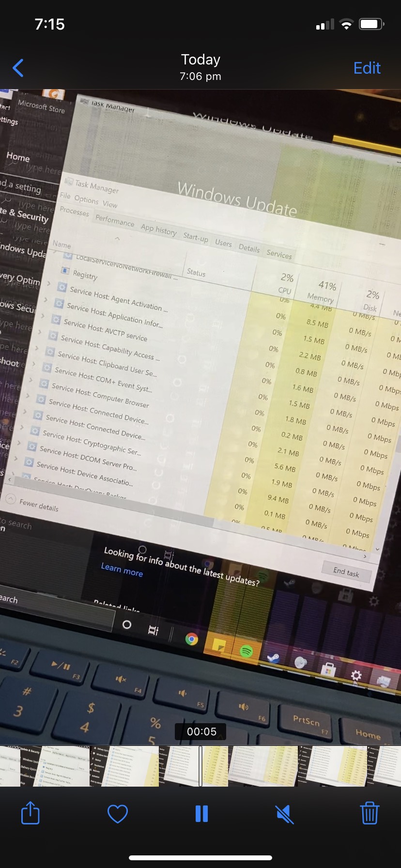This screenshot has width=401, height=868.
Task: Sort processes by the Disk column header
Action: (371, 301)
